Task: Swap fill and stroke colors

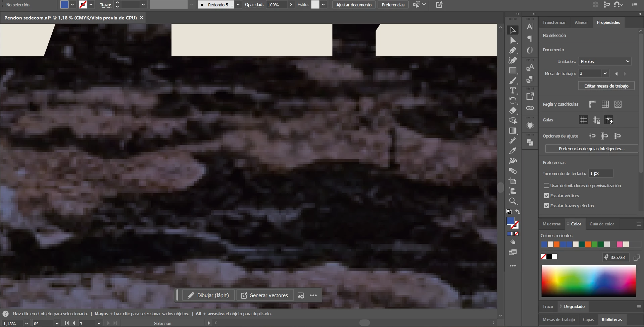Action: pos(517,212)
